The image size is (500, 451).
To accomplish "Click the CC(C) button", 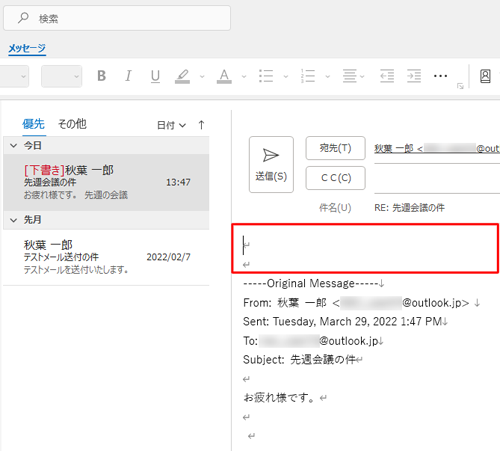I will (336, 178).
